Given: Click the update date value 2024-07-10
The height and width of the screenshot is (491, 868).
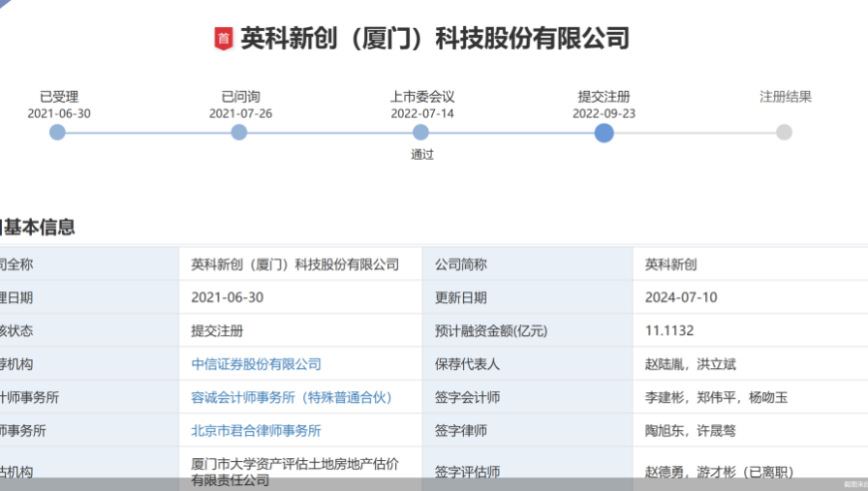Looking at the screenshot, I should [x=680, y=297].
